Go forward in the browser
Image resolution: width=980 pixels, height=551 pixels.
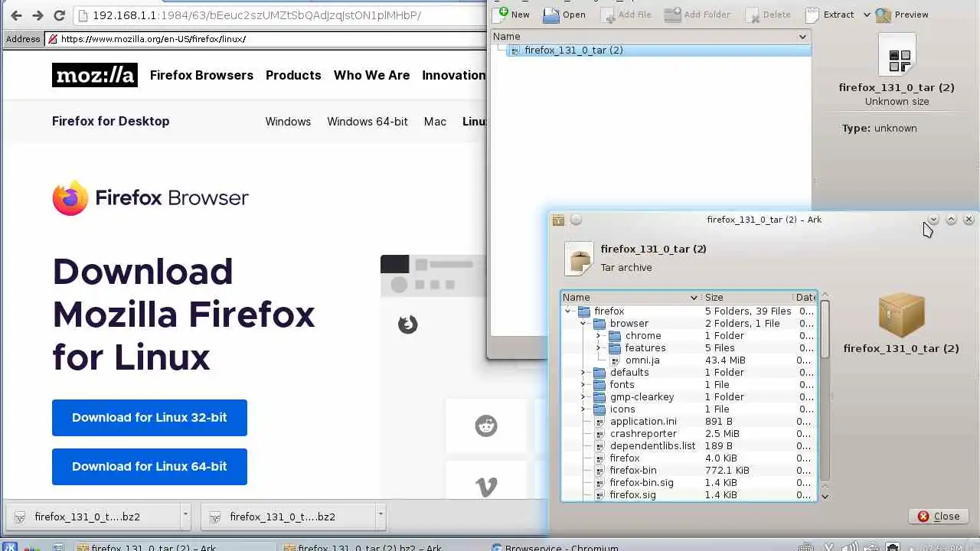coord(38,15)
